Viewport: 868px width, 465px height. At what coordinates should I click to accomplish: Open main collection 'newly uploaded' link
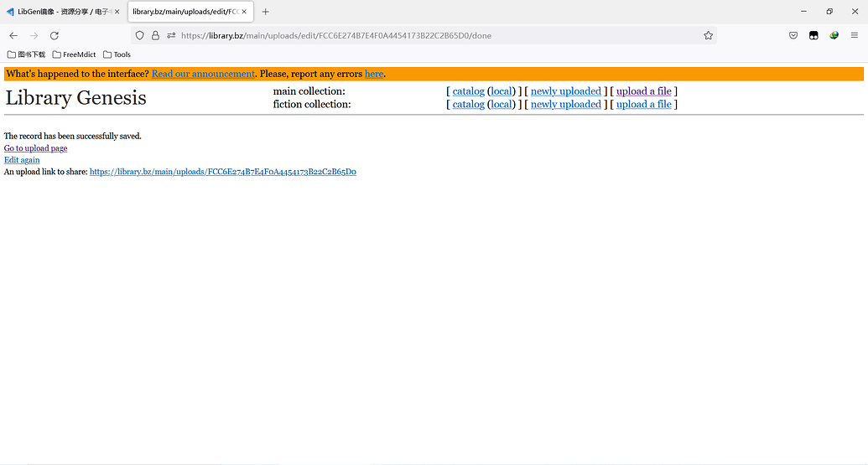(565, 91)
